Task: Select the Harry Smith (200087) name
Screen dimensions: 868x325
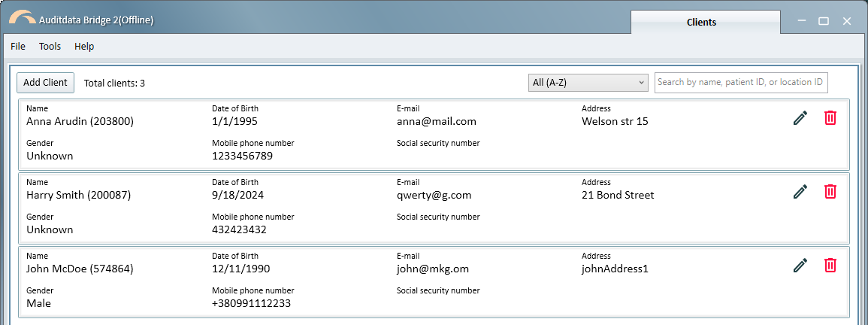Action: tap(79, 195)
